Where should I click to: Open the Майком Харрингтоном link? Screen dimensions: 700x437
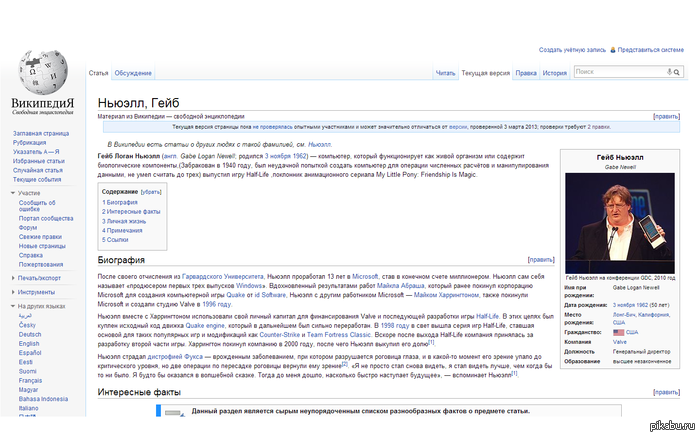[446, 295]
